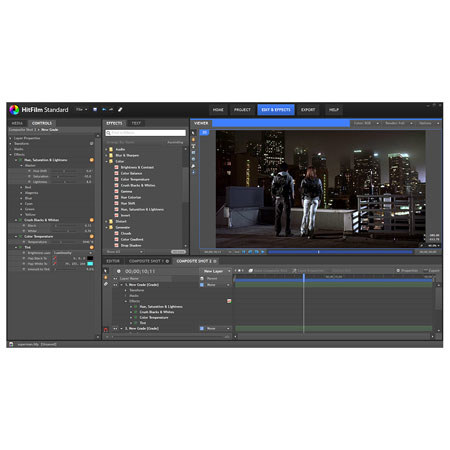This screenshot has height=450, width=450.
Task: Select the Gamma effect icon
Action: point(117,191)
